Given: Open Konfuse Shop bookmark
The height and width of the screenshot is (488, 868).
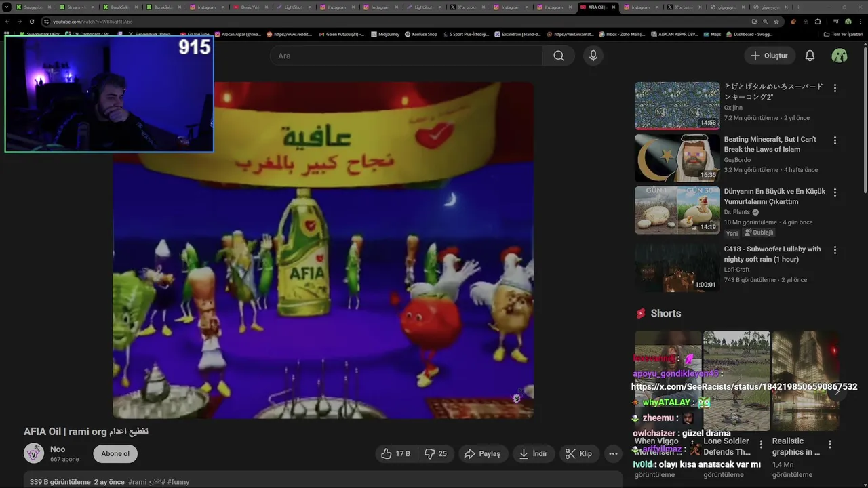Looking at the screenshot, I should coord(420,34).
